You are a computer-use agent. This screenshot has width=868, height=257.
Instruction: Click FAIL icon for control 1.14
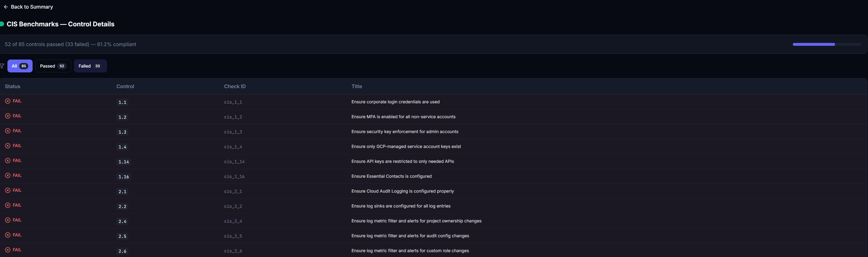point(8,161)
